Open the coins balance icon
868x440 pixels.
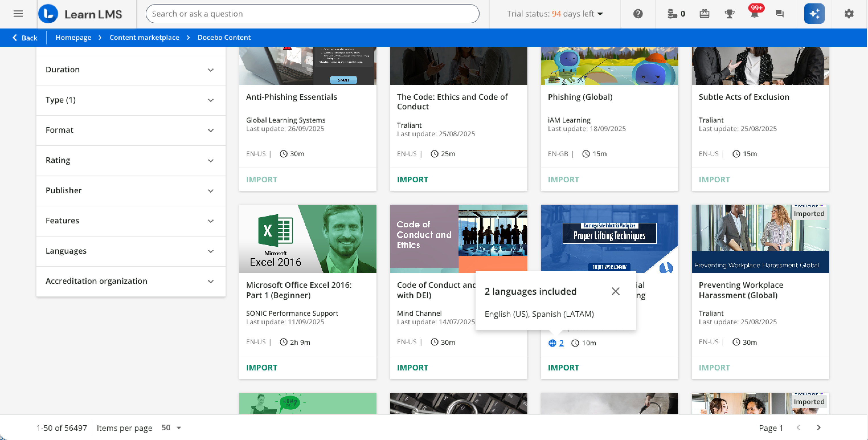pos(672,14)
